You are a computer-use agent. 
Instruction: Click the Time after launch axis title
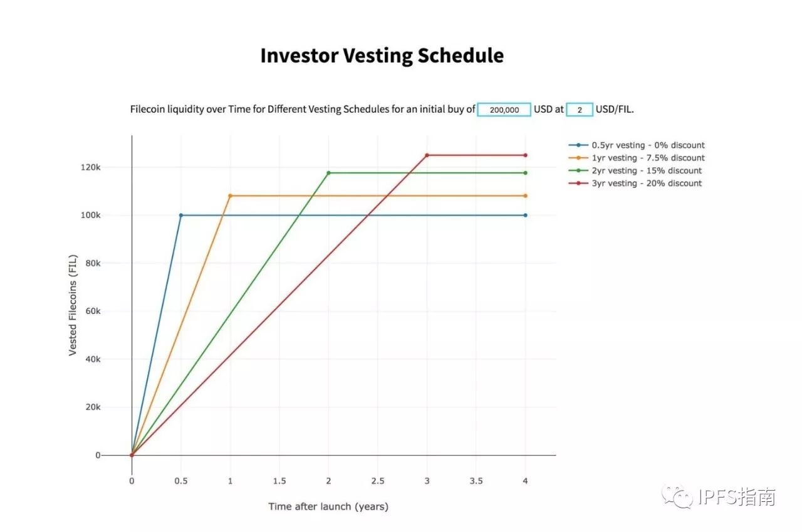[328, 506]
